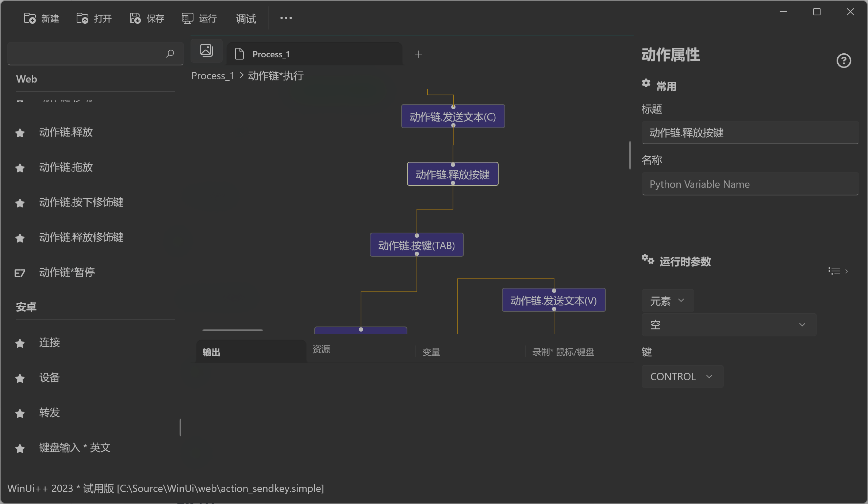The width and height of the screenshot is (868, 504).
Task: Click the Process_1 breadcrumb link
Action: (212, 76)
